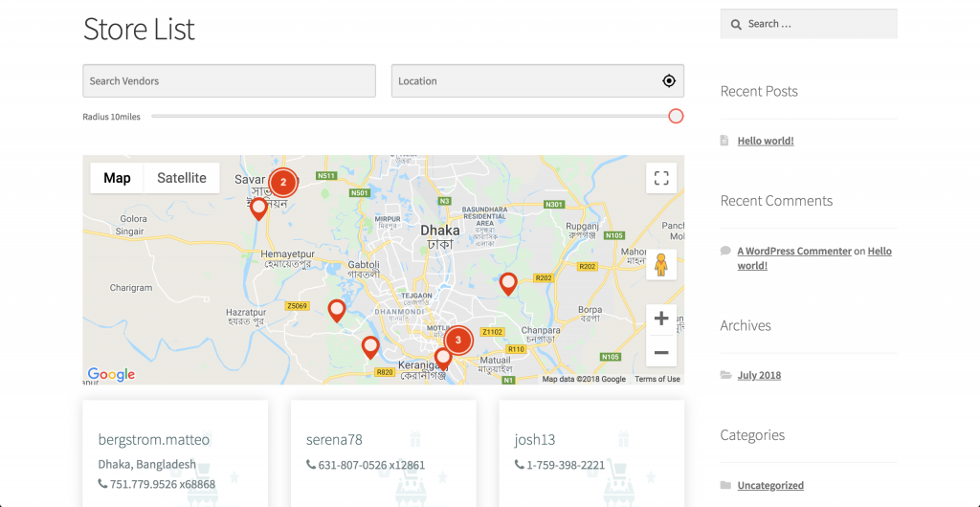Click the comment bubble icon under Recent Comments
This screenshot has width=980, height=507.
725,251
